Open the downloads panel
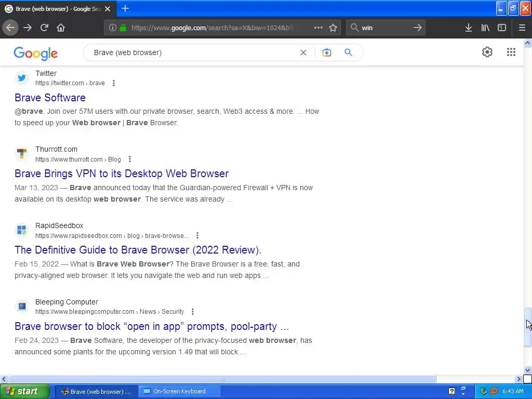 469,28
